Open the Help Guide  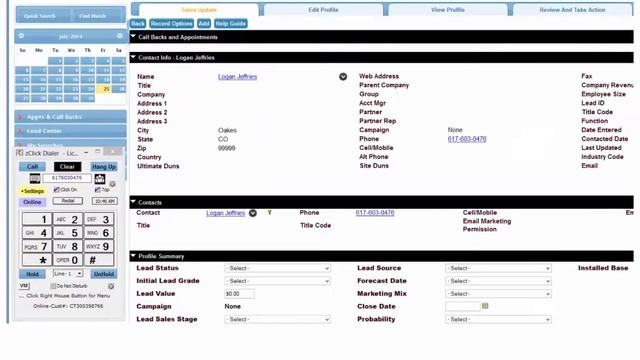(231, 24)
